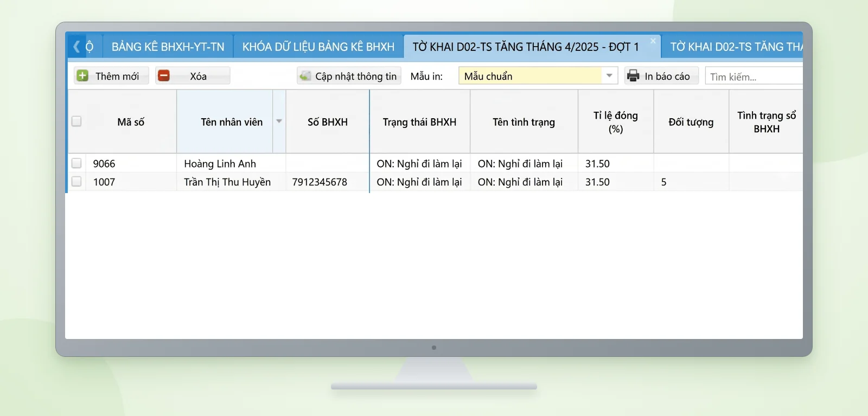Screen dimensions: 868x416
Task: Tick the select-all checkbox in table header
Action: [76, 121]
